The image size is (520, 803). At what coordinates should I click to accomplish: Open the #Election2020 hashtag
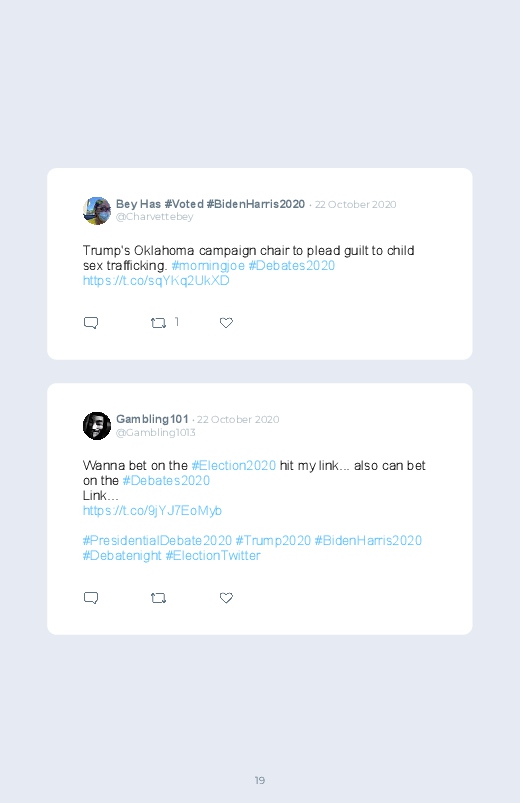[234, 466]
